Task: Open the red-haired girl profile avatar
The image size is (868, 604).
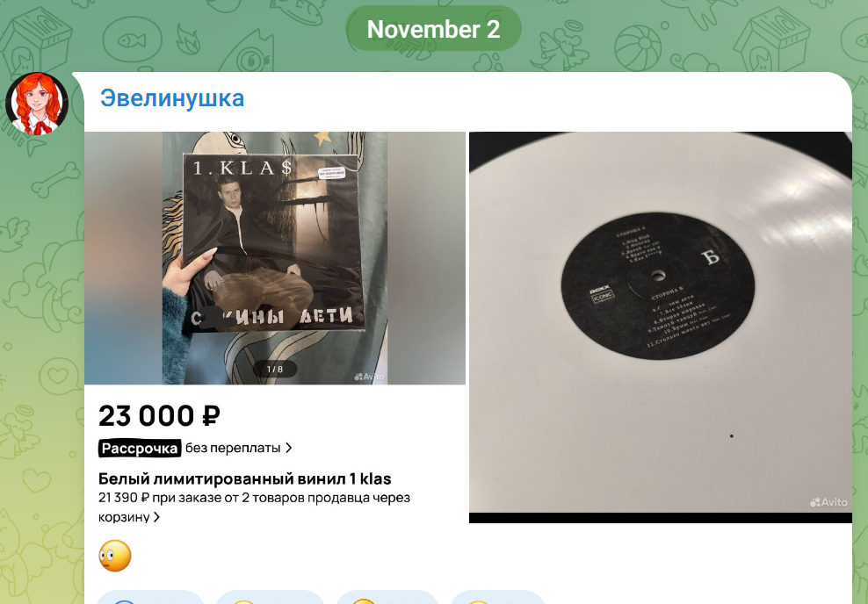Action: (x=37, y=104)
